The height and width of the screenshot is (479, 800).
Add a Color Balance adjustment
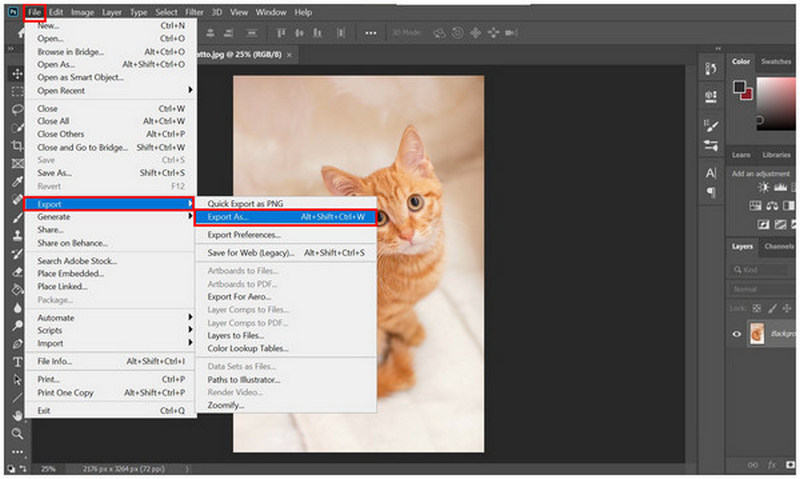772,206
